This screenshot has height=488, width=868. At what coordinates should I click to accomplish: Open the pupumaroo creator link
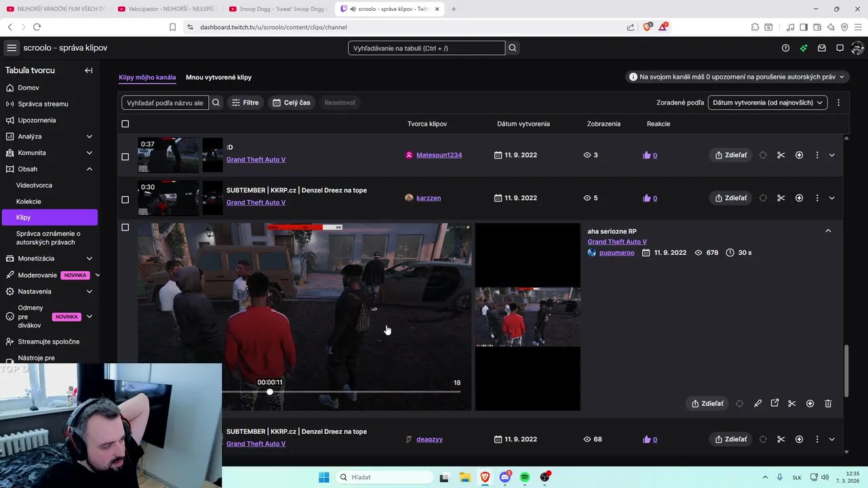coord(616,253)
